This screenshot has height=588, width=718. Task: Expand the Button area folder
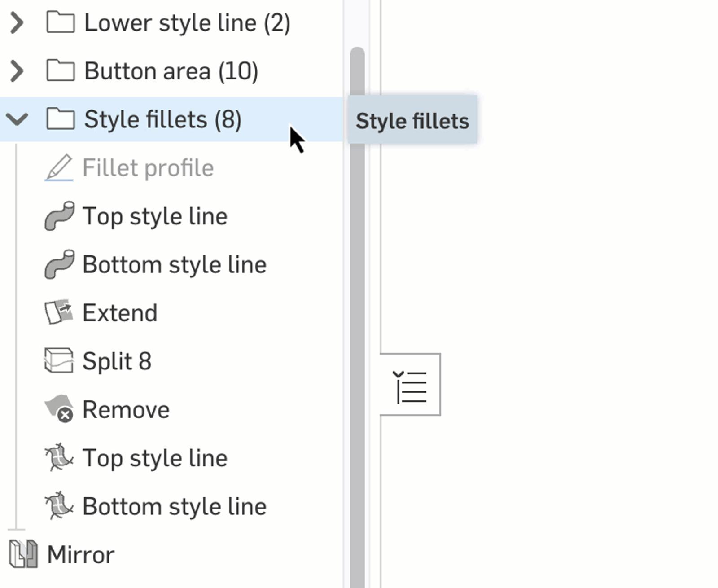pyautogui.click(x=17, y=71)
